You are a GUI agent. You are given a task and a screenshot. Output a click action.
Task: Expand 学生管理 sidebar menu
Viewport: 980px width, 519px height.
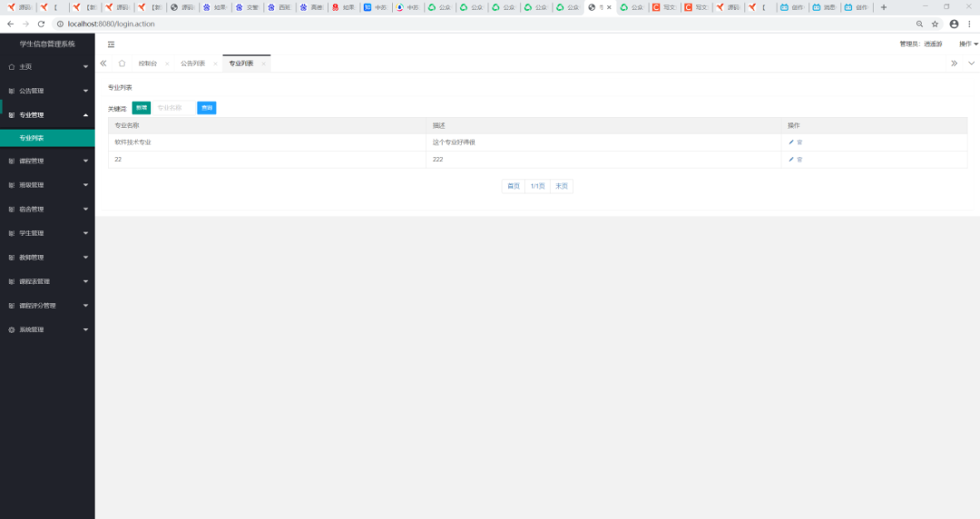click(47, 233)
